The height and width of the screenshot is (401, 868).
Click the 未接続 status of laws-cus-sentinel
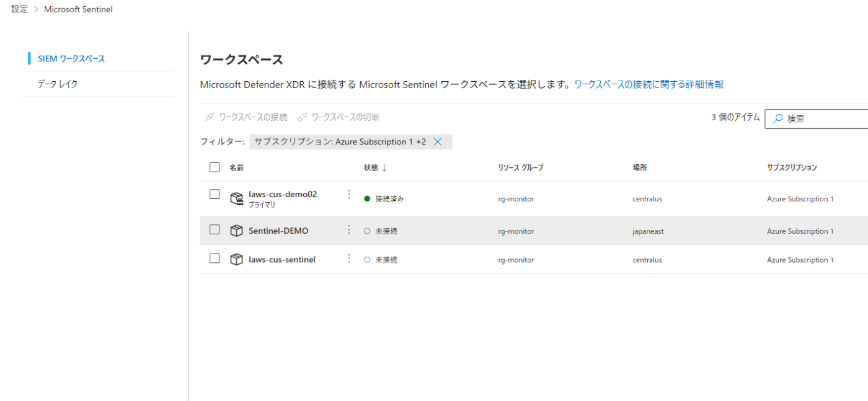tap(386, 260)
